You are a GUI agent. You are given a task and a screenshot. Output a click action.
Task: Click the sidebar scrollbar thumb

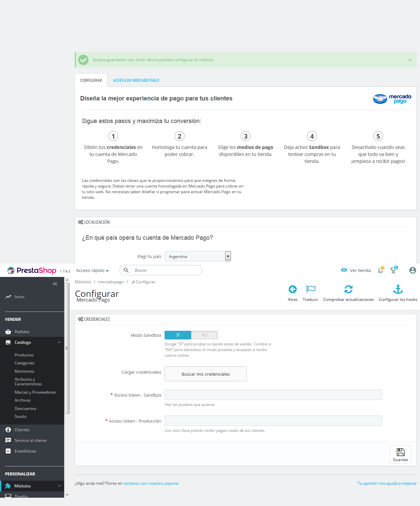coord(67,348)
